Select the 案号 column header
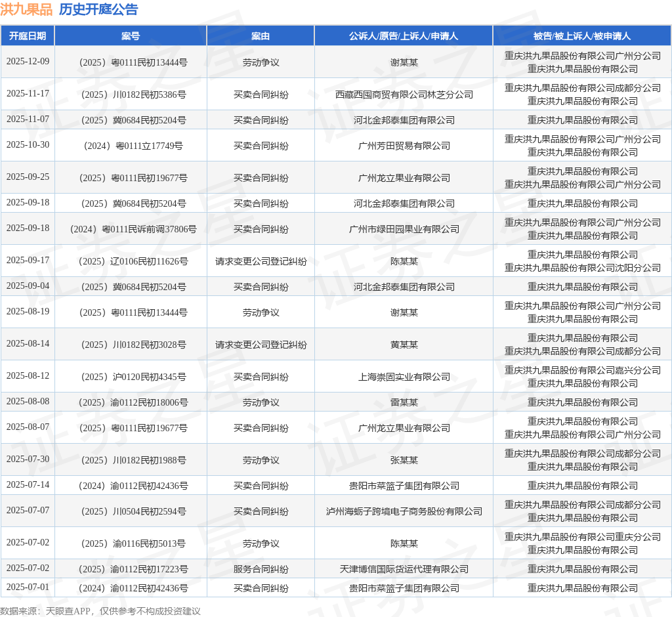This screenshot has width=672, height=617. [x=131, y=36]
